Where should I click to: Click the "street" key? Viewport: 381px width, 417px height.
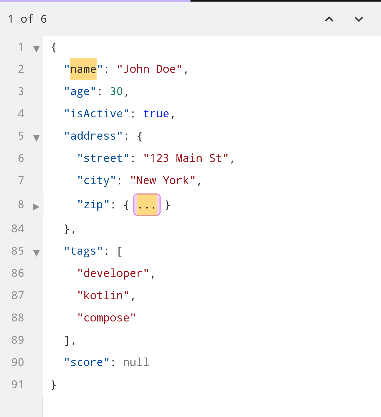click(103, 158)
